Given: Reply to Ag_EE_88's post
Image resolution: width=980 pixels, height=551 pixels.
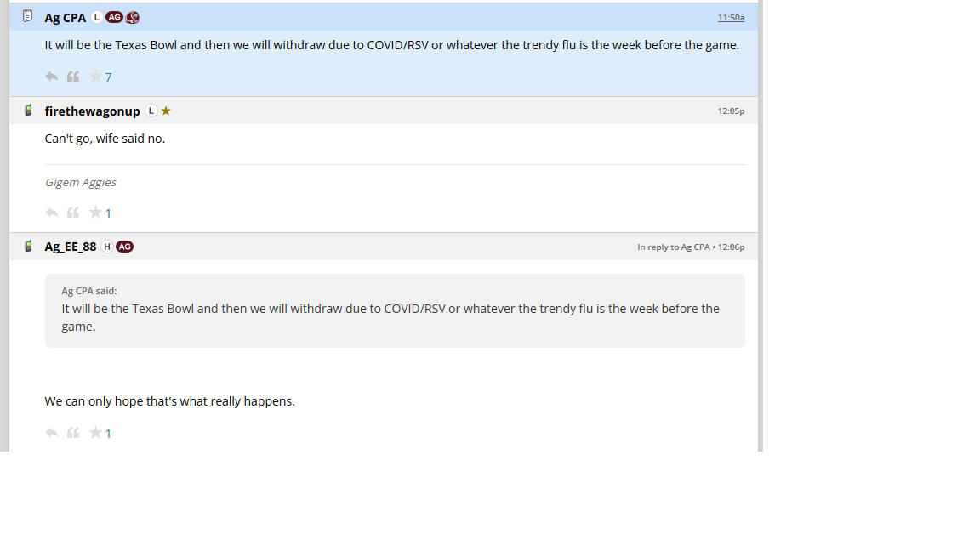Looking at the screenshot, I should [52, 432].
